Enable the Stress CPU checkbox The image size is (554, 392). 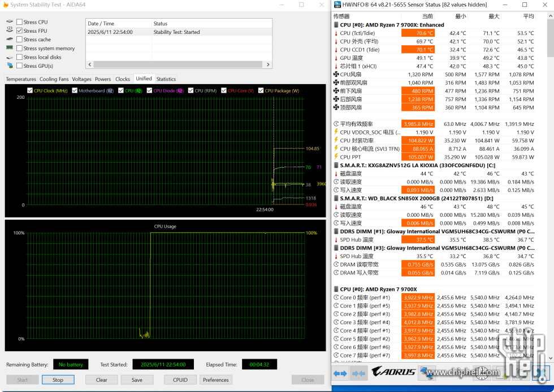[x=19, y=22]
